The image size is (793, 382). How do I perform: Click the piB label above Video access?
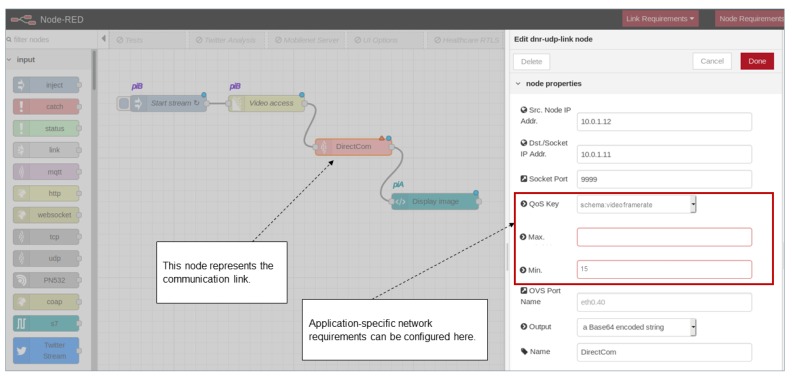point(235,87)
